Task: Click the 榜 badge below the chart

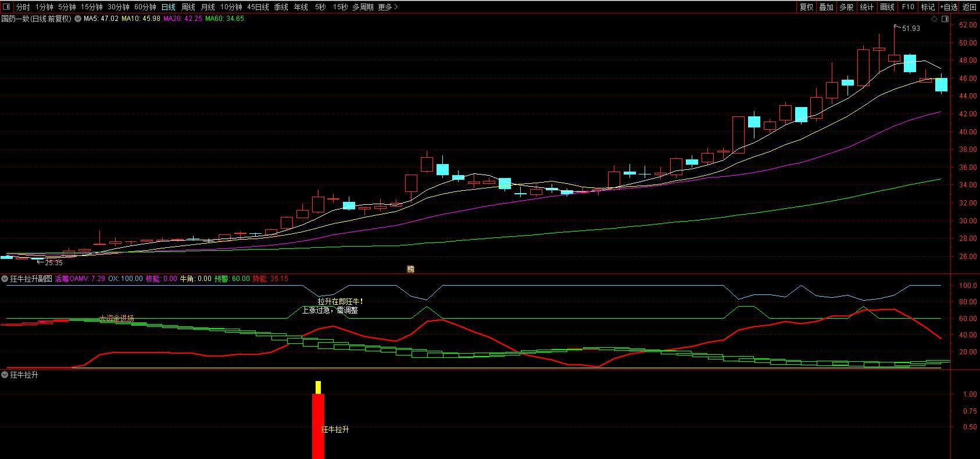Action: coord(411,269)
